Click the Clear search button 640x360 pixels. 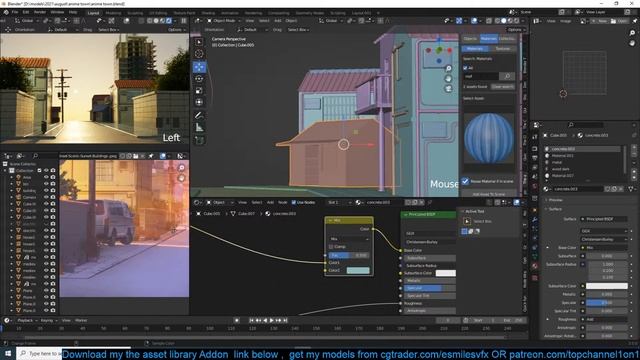(x=502, y=87)
